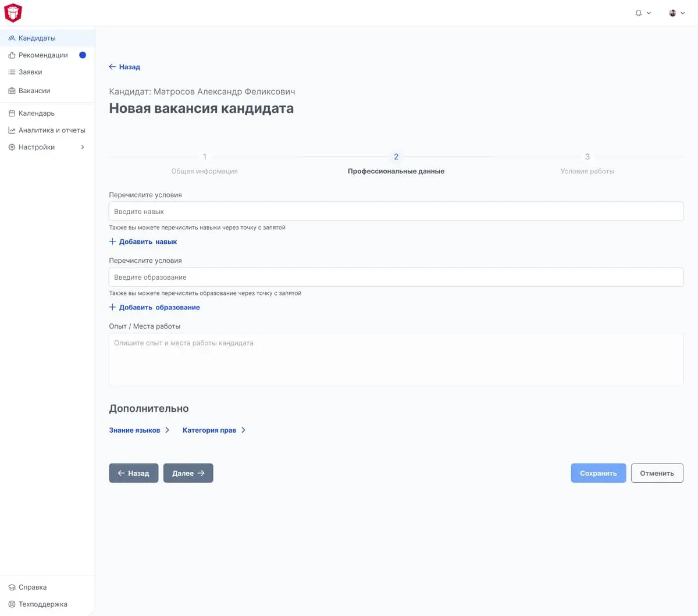698x616 pixels.
Task: Click the Техподдержка support icon
Action: pos(12,604)
